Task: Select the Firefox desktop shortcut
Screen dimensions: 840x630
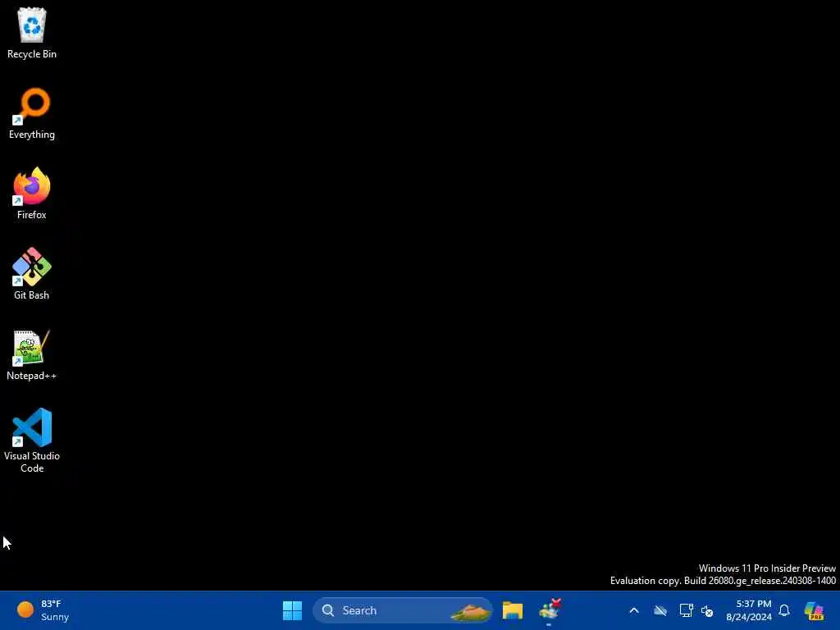Action: (x=32, y=194)
